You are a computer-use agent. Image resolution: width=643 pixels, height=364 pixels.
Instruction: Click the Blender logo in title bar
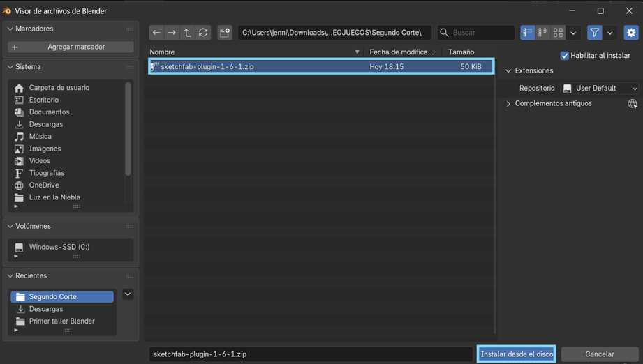[x=7, y=11]
